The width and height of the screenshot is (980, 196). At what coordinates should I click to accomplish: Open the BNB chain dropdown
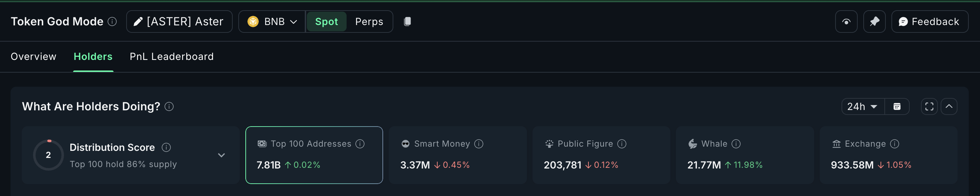272,22
